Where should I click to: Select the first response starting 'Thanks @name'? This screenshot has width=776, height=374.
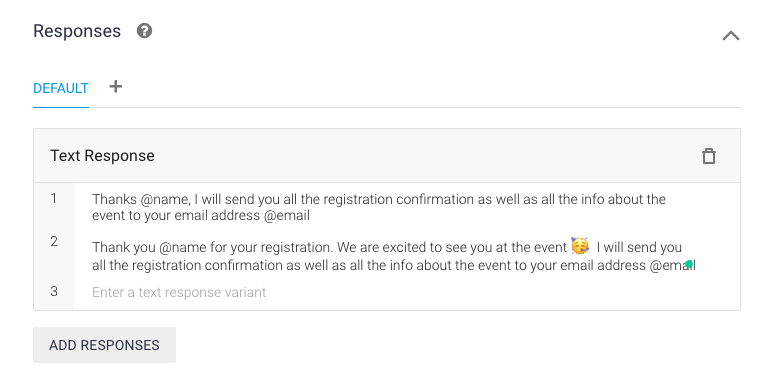click(x=379, y=207)
